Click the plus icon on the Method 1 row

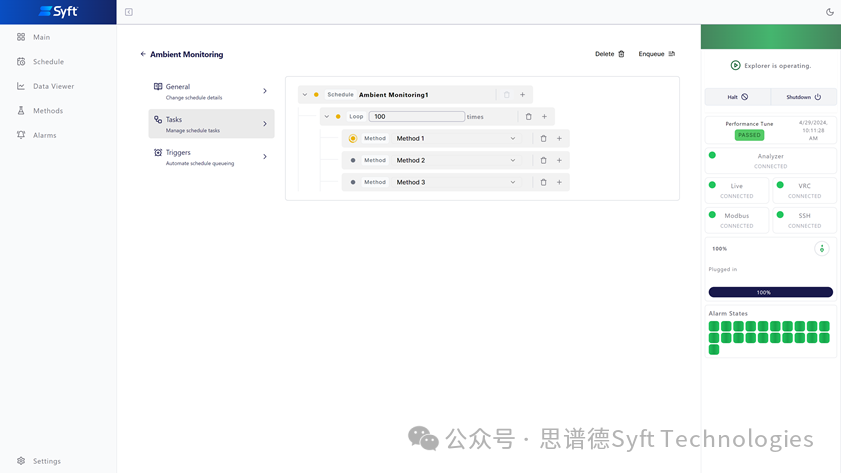(559, 138)
